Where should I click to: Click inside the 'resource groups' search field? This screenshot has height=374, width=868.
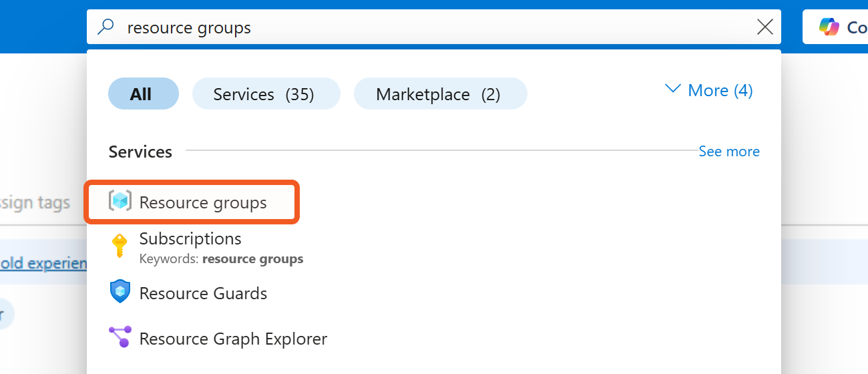pyautogui.click(x=401, y=27)
